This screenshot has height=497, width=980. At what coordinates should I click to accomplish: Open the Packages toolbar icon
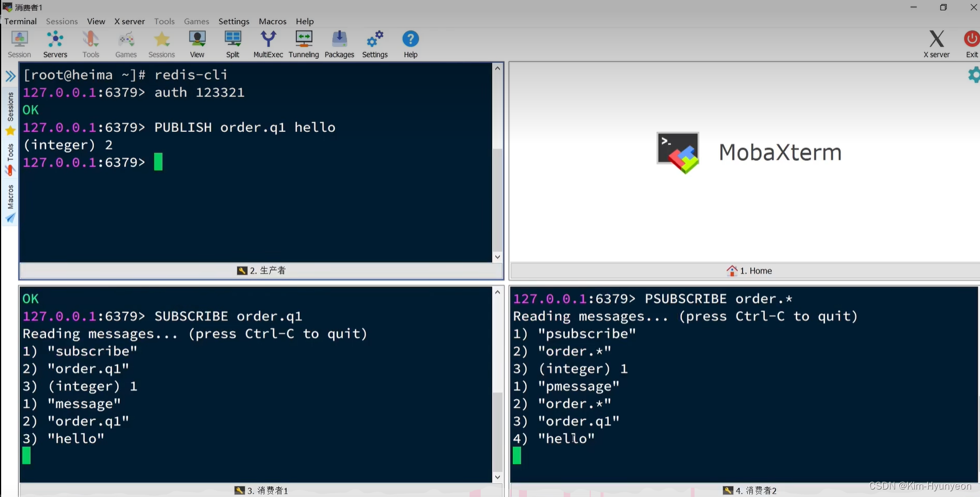pyautogui.click(x=340, y=44)
